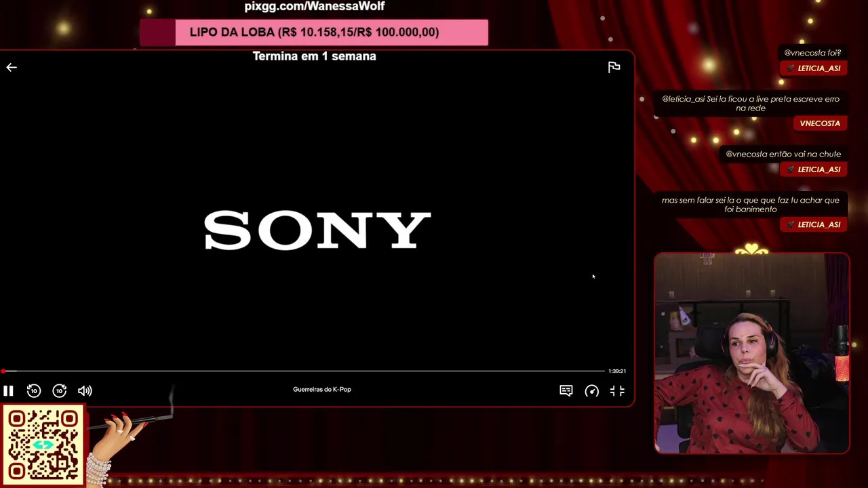
Task: Exit fullscreen using the shrink icon
Action: tap(617, 390)
